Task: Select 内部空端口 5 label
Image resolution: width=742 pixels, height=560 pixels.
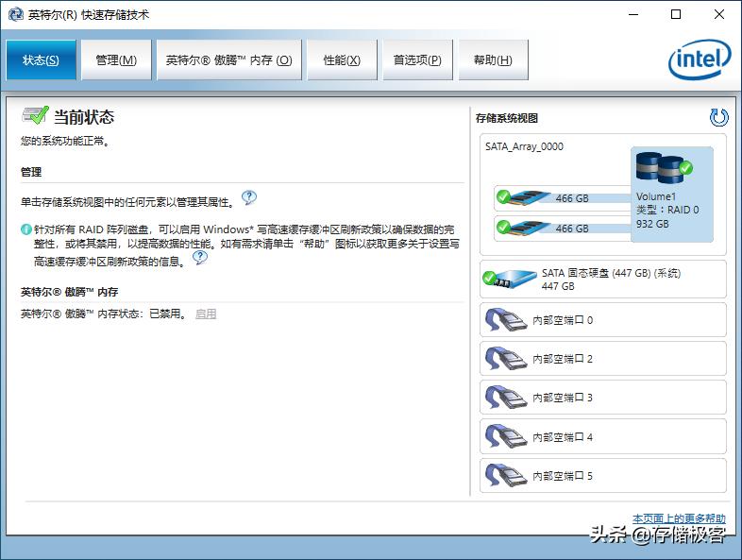Action: pyautogui.click(x=563, y=476)
